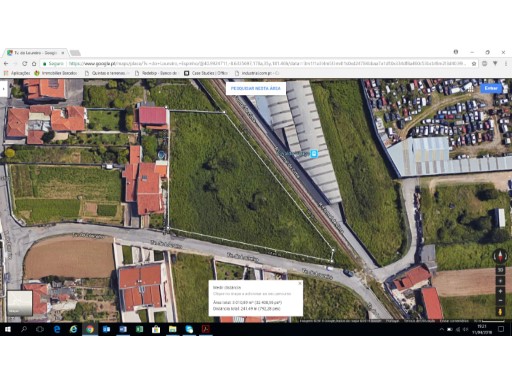512x384 pixels.
Task: Open the Aplicações bookmarks shortcut
Action: [17, 73]
